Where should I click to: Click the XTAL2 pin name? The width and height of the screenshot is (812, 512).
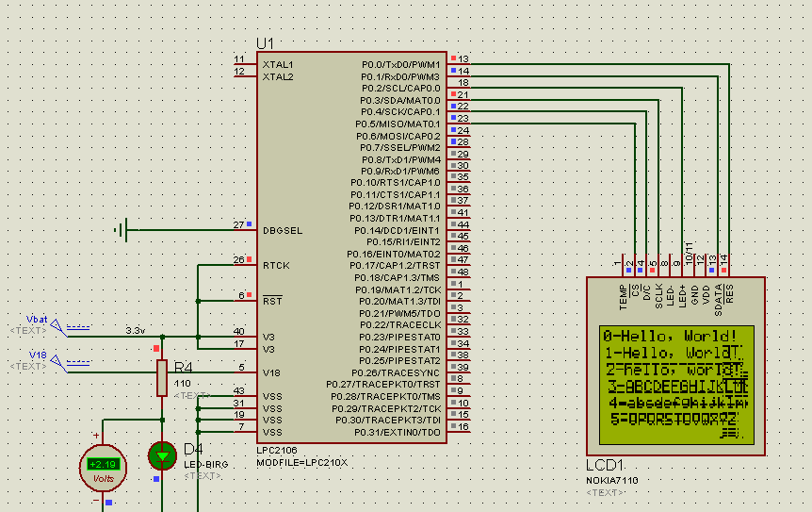coord(278,76)
